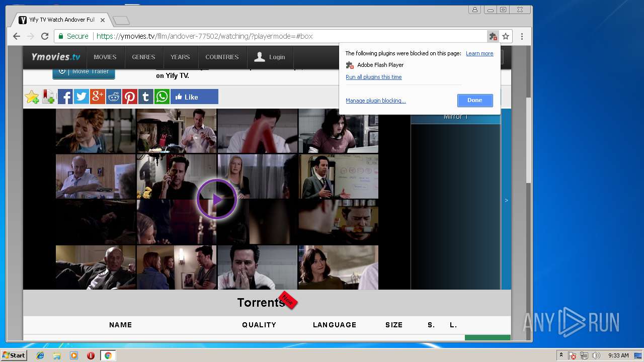Open the MOVIES menu
Image resolution: width=644 pixels, height=362 pixels.
tap(105, 57)
